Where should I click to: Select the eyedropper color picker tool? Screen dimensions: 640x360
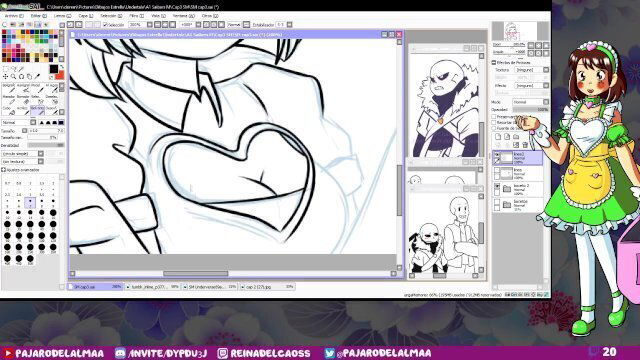click(x=37, y=76)
